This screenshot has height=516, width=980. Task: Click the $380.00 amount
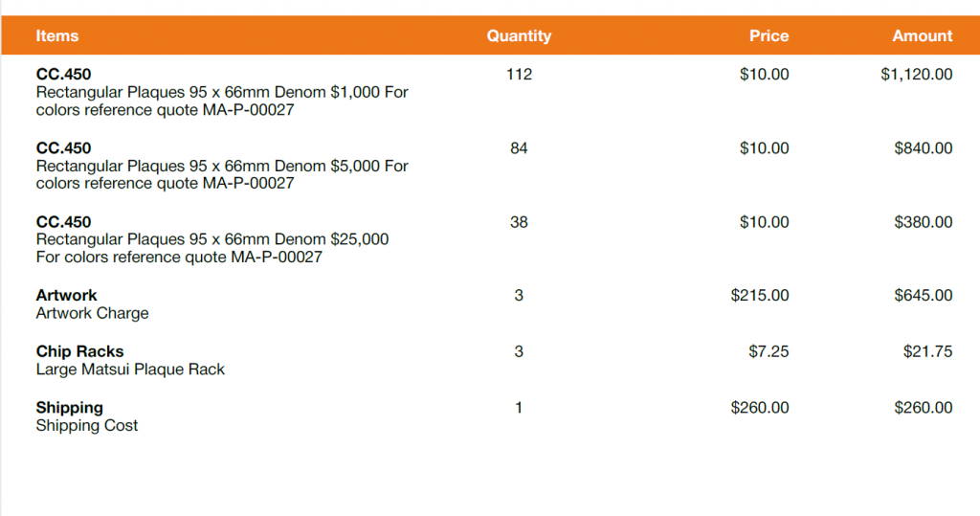click(923, 222)
